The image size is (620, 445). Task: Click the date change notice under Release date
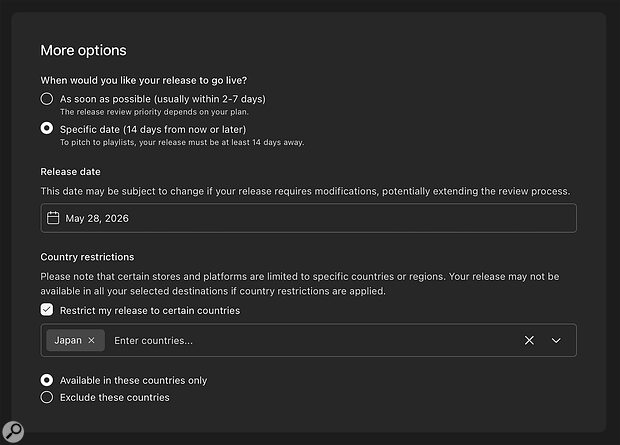304,190
